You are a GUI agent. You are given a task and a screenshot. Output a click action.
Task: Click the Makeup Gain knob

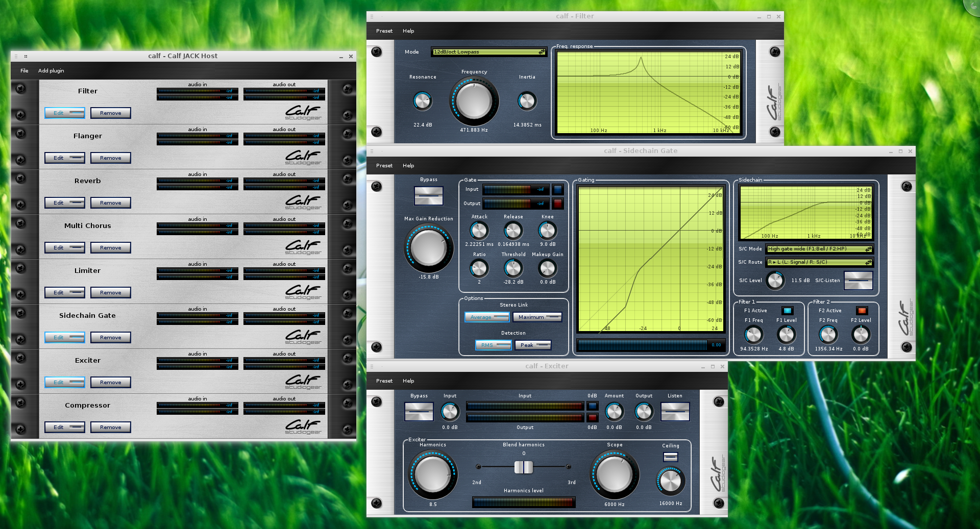(x=547, y=268)
